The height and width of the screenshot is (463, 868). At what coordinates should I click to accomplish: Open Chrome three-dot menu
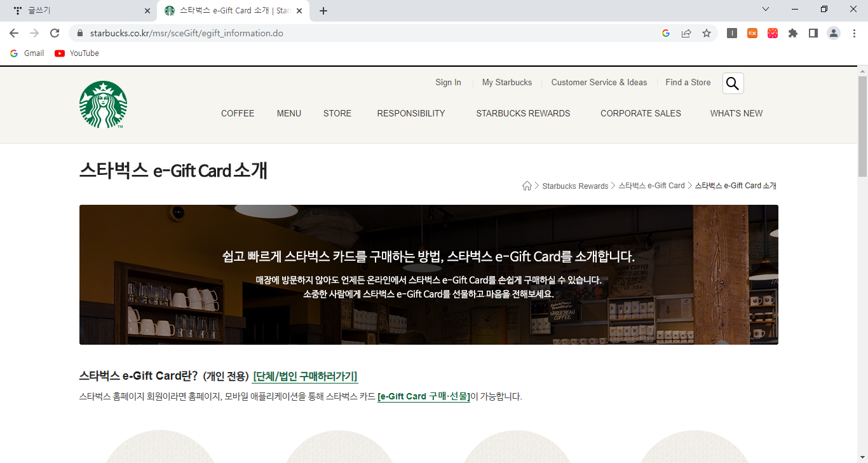[854, 33]
